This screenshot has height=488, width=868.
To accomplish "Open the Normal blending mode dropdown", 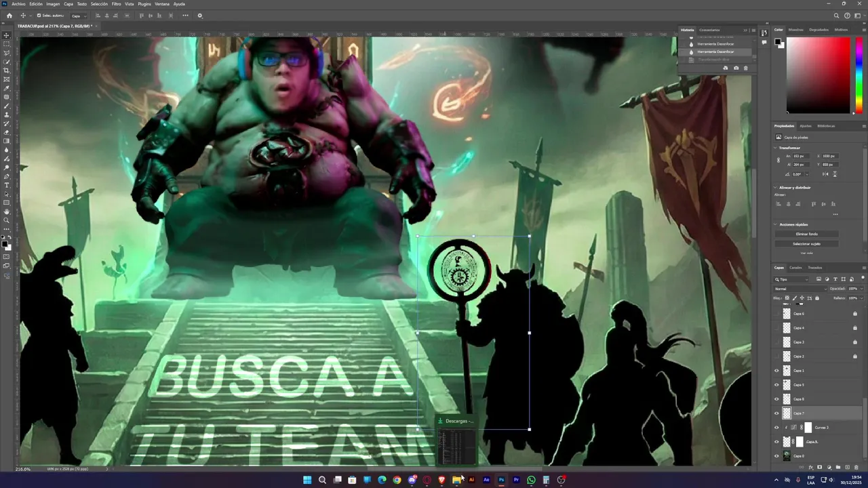I will pos(800,289).
